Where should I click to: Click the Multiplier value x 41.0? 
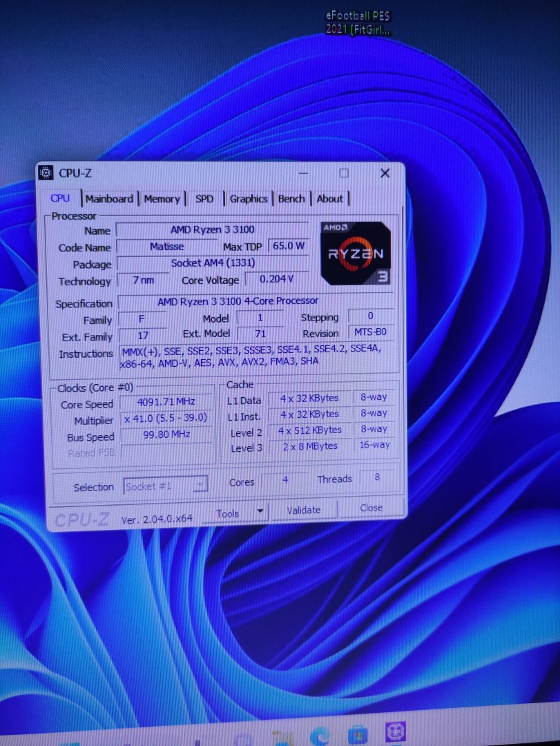[x=166, y=418]
